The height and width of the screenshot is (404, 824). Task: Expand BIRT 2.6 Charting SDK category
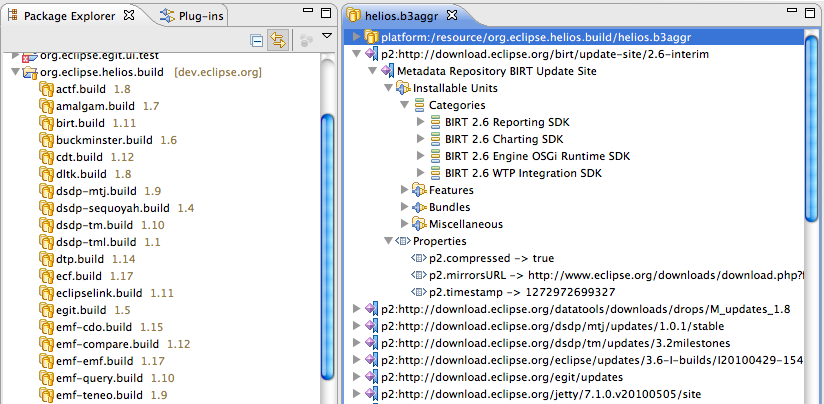[x=420, y=139]
